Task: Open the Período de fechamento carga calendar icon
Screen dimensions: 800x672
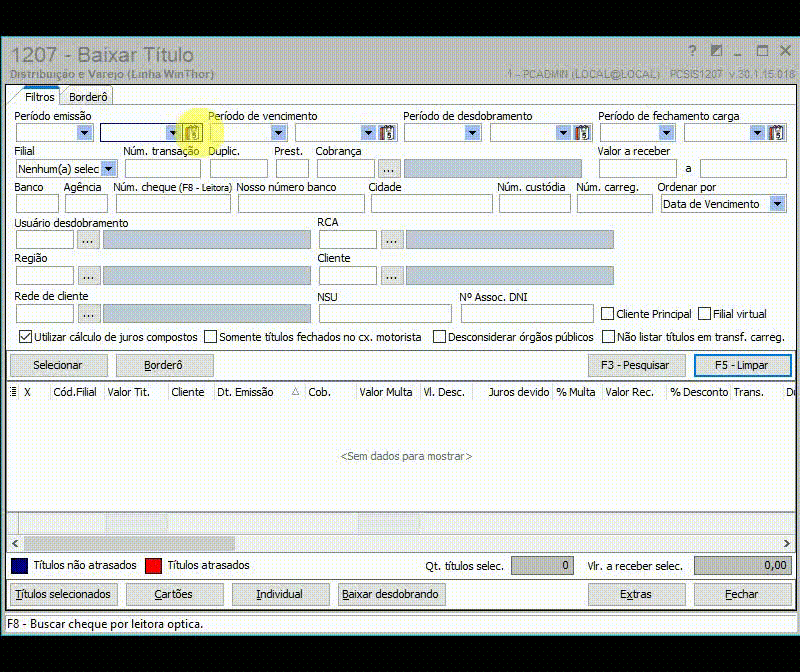Action: point(776,133)
